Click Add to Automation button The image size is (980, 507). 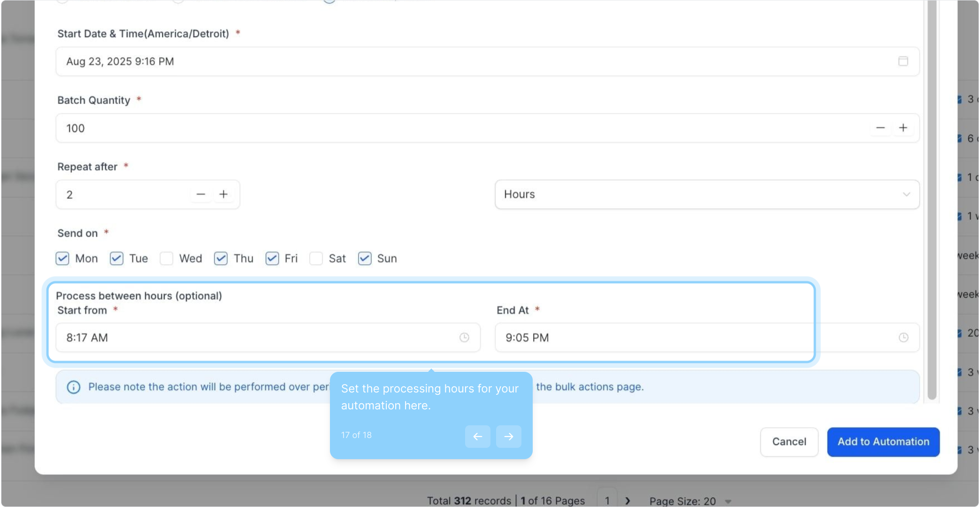pos(883,442)
